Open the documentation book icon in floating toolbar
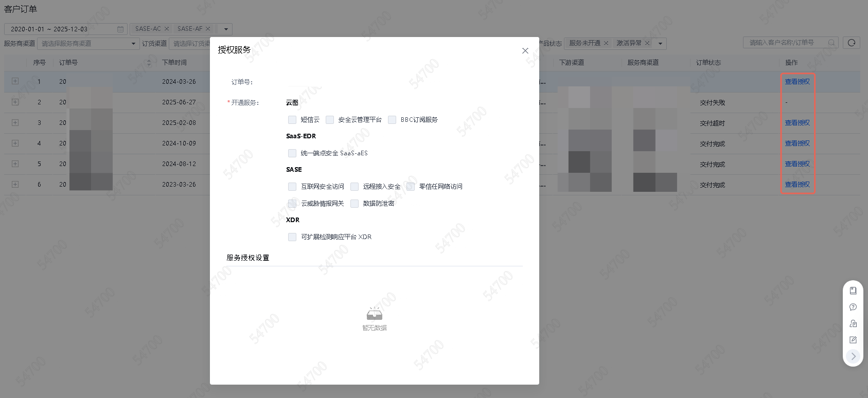868x398 pixels. [853, 291]
